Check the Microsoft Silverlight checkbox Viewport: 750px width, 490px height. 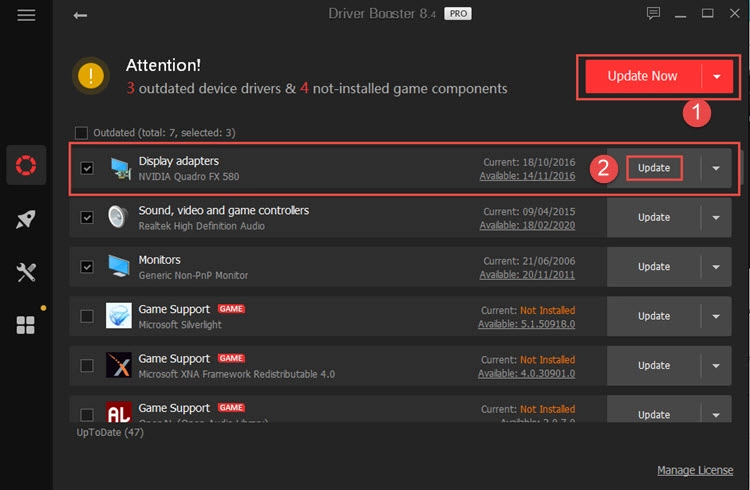pyautogui.click(x=87, y=316)
